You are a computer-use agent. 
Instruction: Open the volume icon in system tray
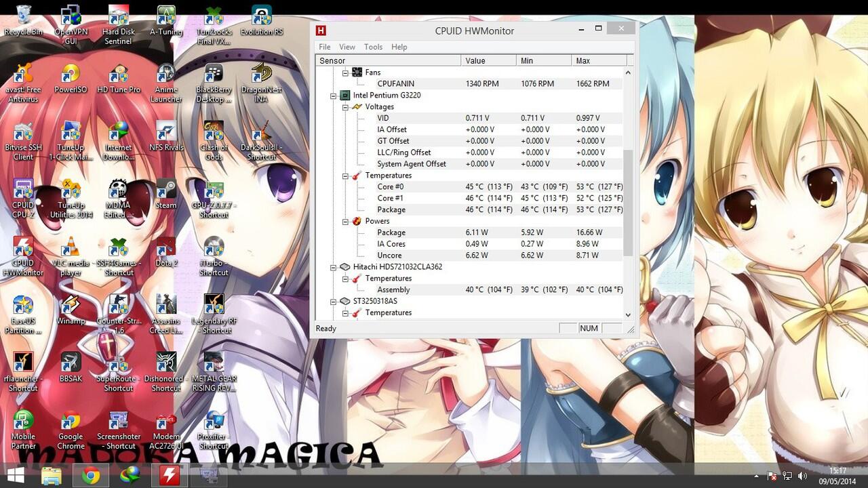803,476
